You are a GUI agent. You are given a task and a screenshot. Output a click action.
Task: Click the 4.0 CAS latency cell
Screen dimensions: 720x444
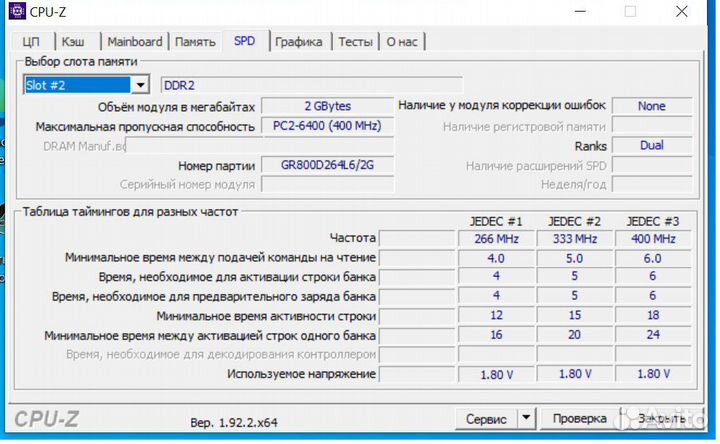[x=496, y=258]
